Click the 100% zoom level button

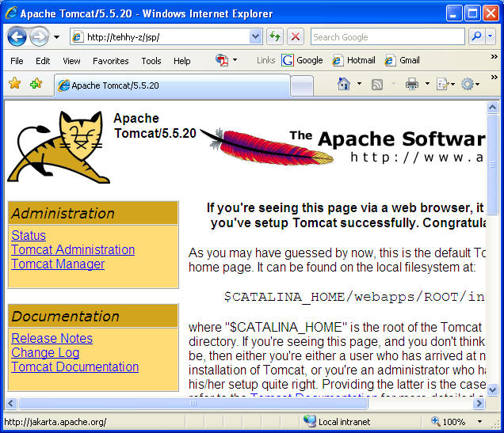click(449, 421)
